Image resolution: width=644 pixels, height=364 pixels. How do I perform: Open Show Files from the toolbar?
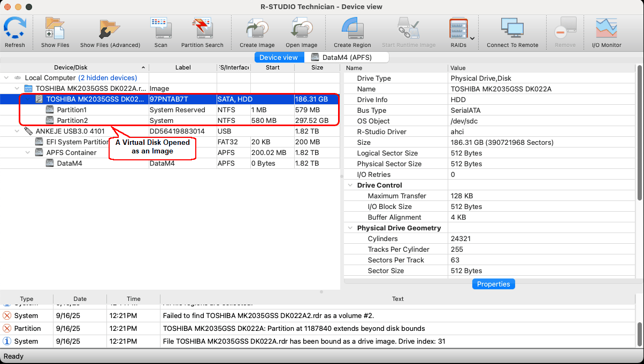(x=55, y=30)
